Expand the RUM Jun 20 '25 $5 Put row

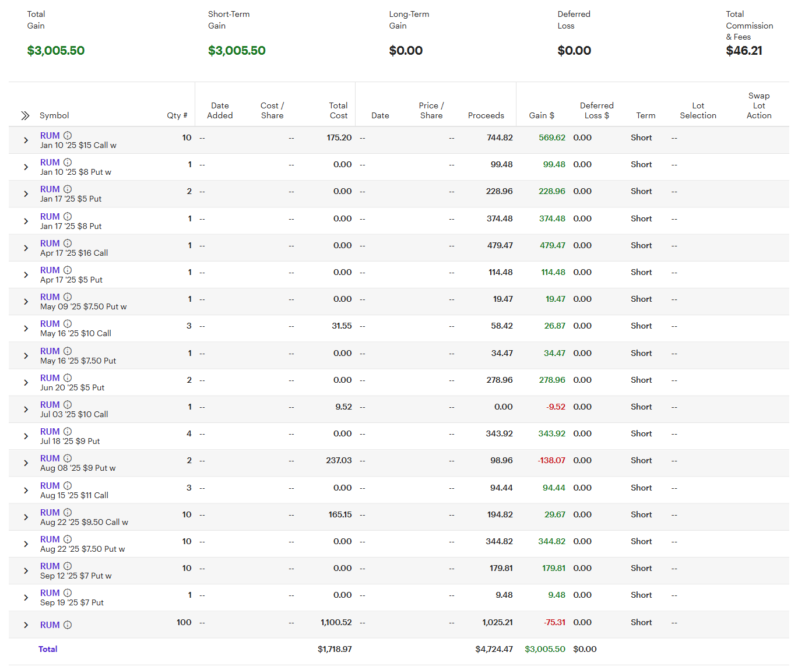click(x=26, y=383)
